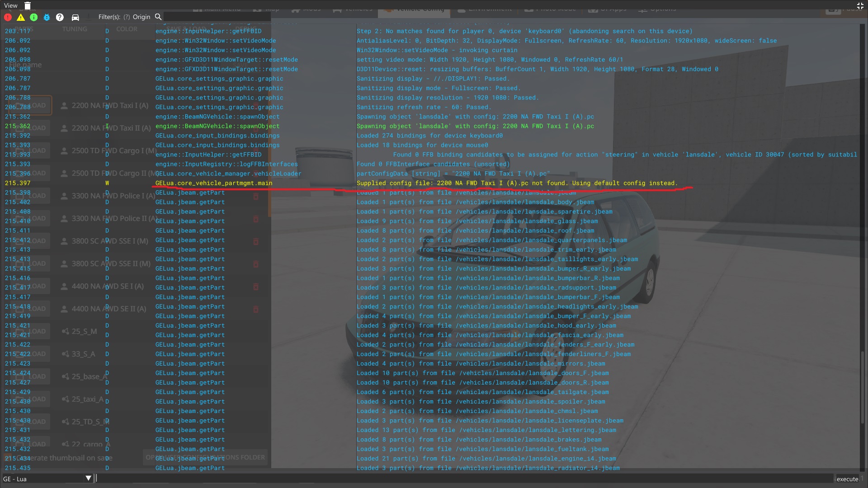The height and width of the screenshot is (488, 868).
Task: Open the View menu
Action: [10, 5]
